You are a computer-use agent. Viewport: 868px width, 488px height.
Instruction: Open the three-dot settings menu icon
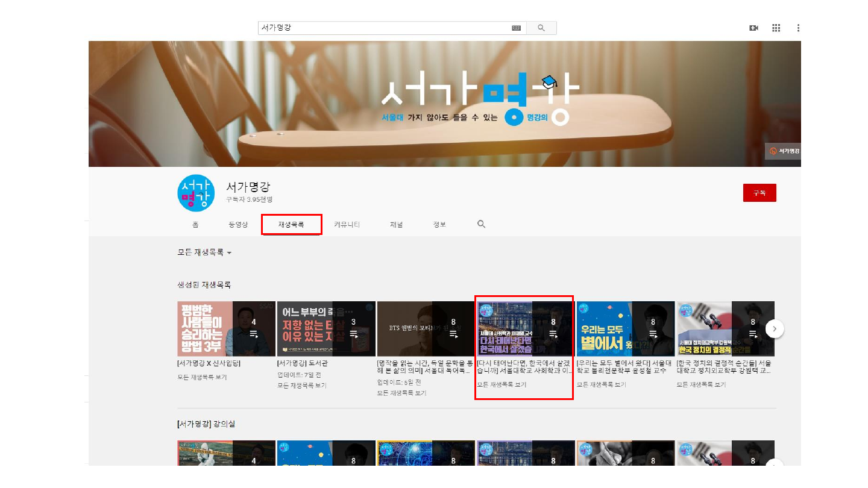click(798, 28)
